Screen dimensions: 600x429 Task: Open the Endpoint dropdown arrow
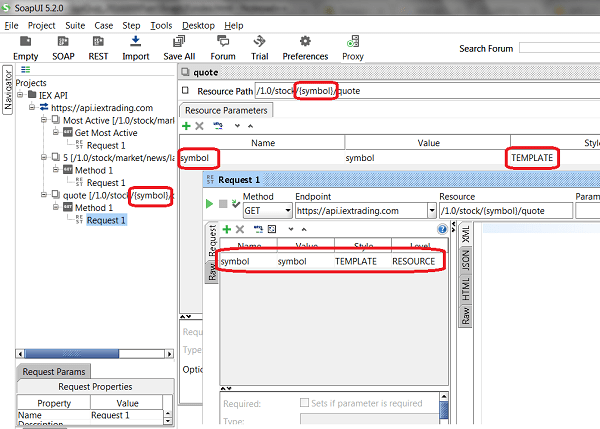tap(432, 210)
